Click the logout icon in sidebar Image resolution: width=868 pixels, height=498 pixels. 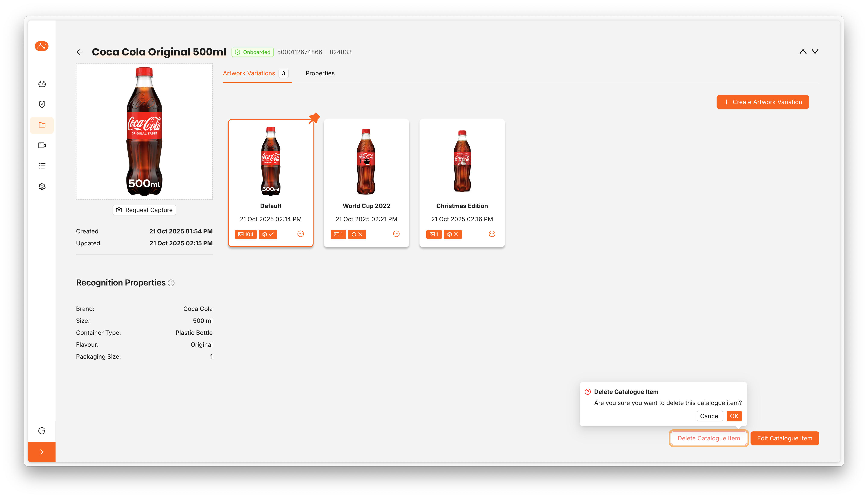(42, 431)
